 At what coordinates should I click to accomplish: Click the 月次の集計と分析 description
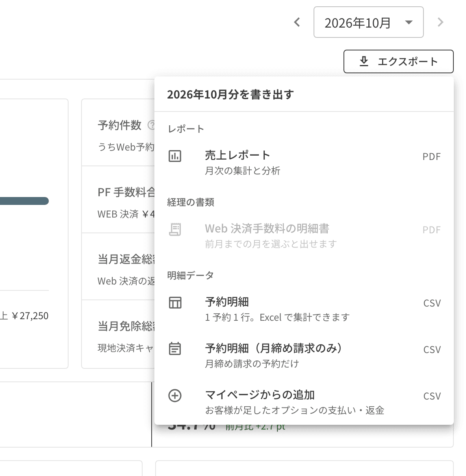pos(243,171)
